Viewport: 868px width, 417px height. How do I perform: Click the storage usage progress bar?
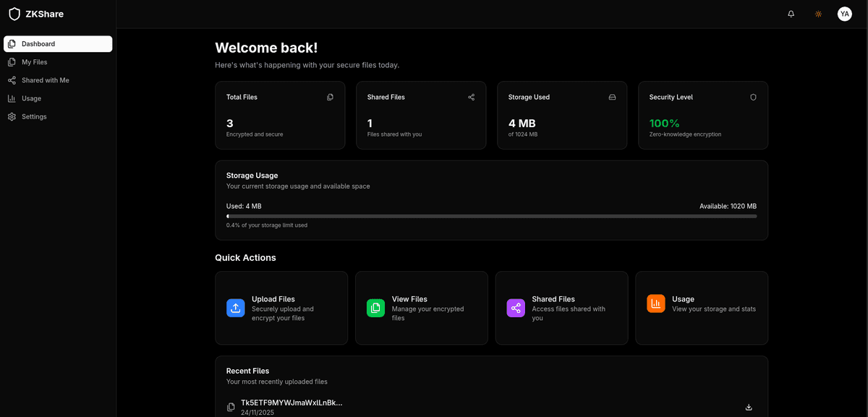491,216
